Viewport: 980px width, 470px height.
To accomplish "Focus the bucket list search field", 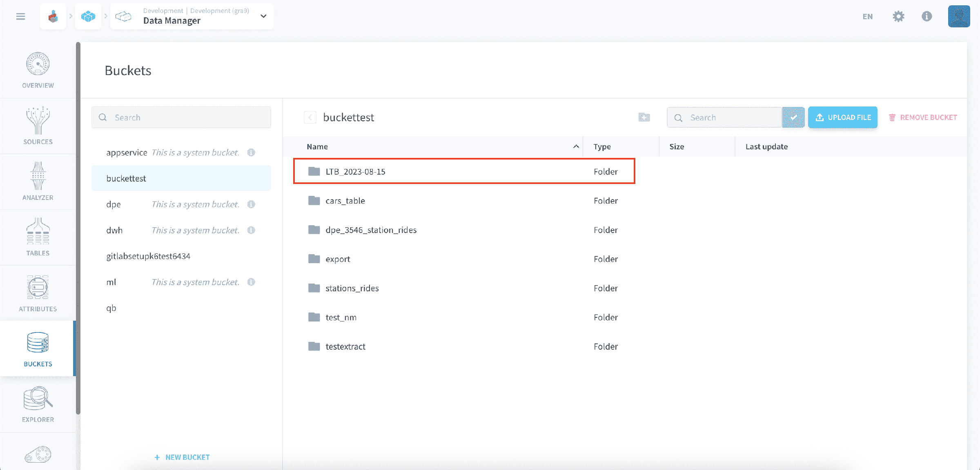I will pos(181,117).
